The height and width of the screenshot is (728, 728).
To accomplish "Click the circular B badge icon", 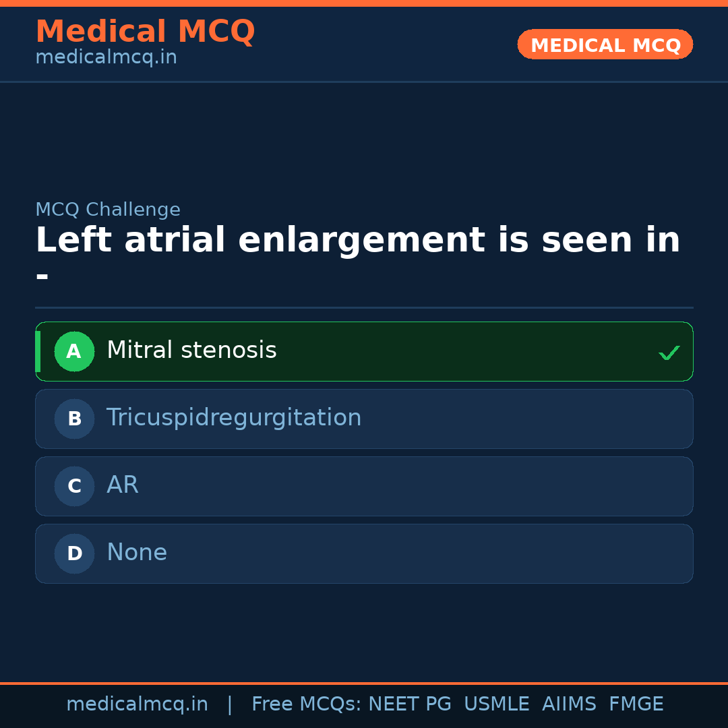I will click(x=74, y=419).
